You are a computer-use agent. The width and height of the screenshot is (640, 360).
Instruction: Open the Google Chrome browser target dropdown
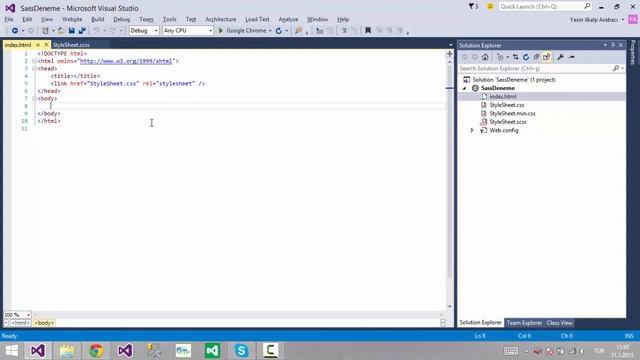pos(270,31)
